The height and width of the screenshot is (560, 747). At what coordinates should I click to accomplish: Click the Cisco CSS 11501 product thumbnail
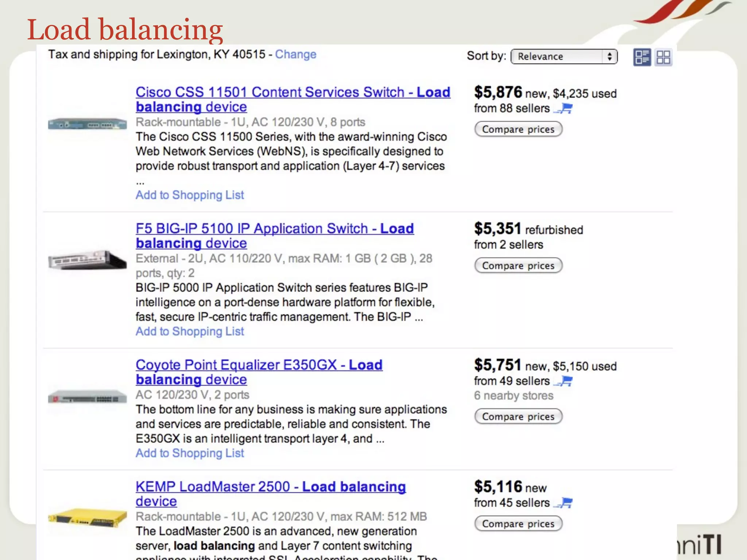pos(88,124)
